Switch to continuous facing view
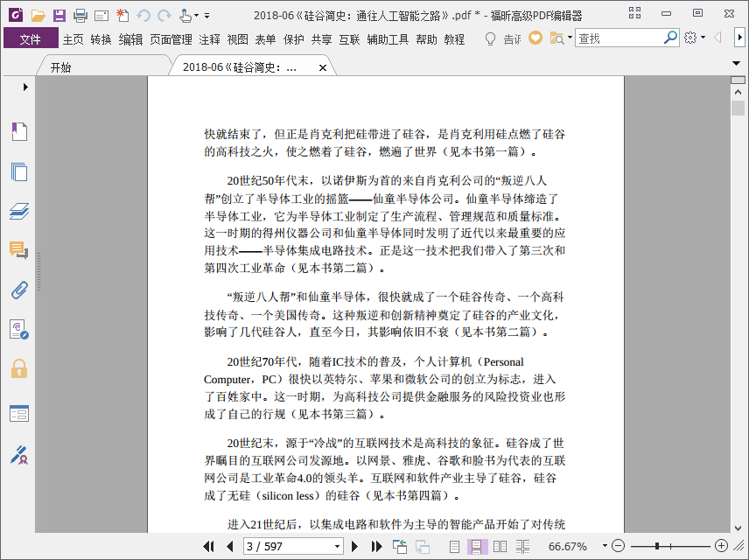 (522, 546)
